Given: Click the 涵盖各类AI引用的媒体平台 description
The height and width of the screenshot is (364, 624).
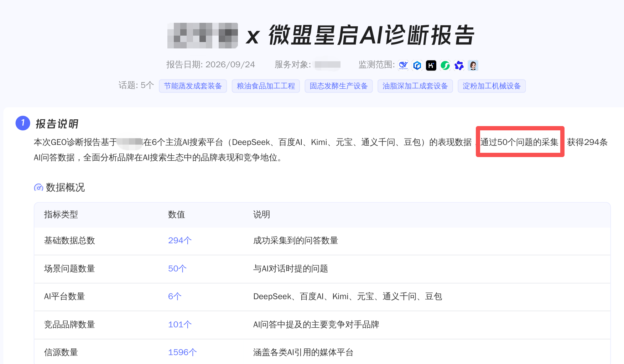Looking at the screenshot, I should pyautogui.click(x=303, y=352).
